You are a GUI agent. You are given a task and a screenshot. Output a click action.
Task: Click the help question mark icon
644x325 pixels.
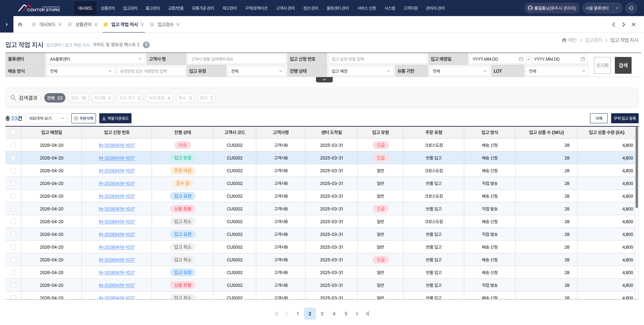[x=146, y=45]
